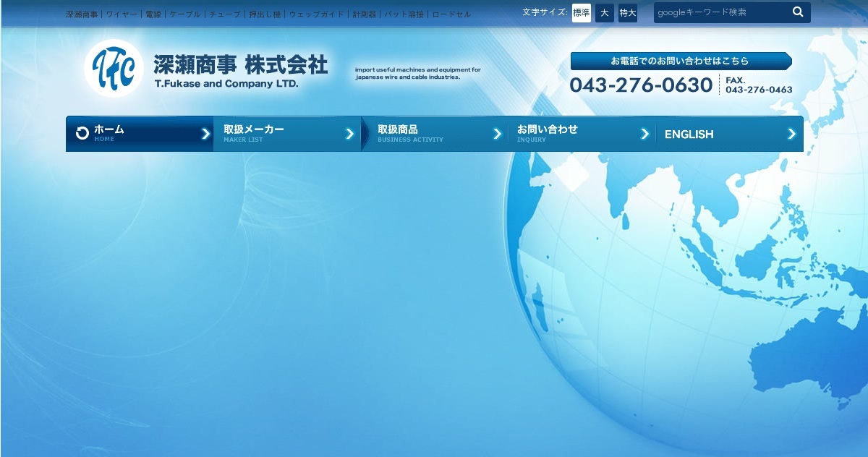The width and height of the screenshot is (868, 457).
Task: Click the バット溶接 top link
Action: tap(404, 14)
